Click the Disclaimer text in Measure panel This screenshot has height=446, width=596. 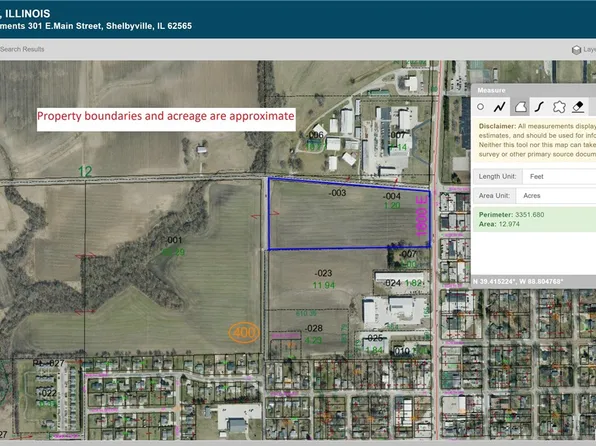click(x=537, y=140)
